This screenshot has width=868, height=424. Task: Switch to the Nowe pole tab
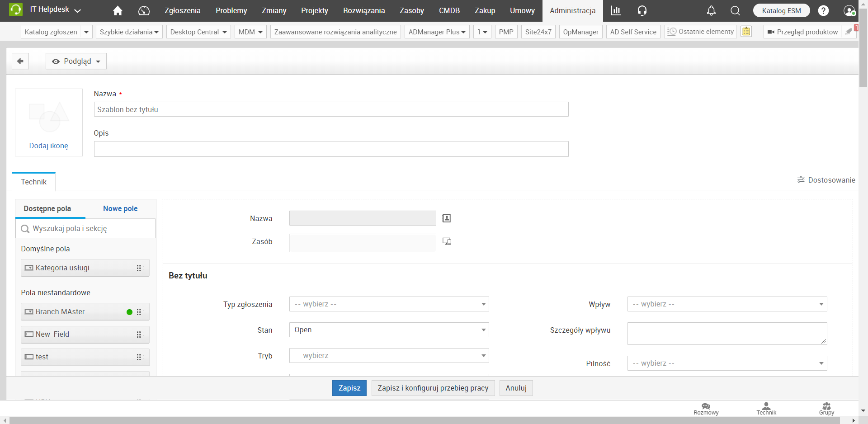point(120,208)
